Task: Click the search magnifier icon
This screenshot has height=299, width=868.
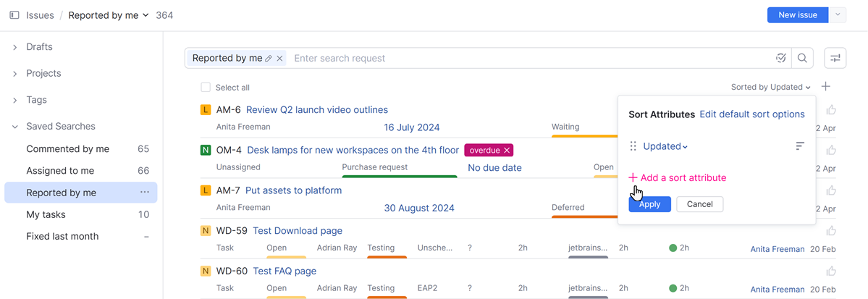Action: click(x=802, y=59)
